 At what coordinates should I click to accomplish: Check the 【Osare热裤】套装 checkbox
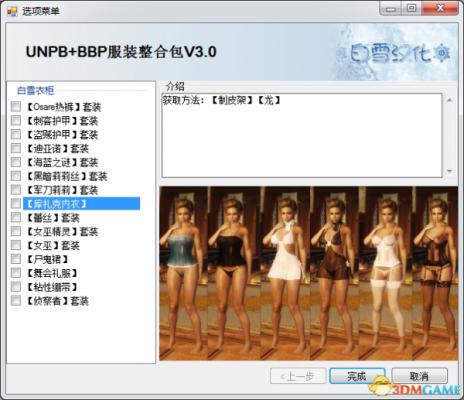coord(16,107)
